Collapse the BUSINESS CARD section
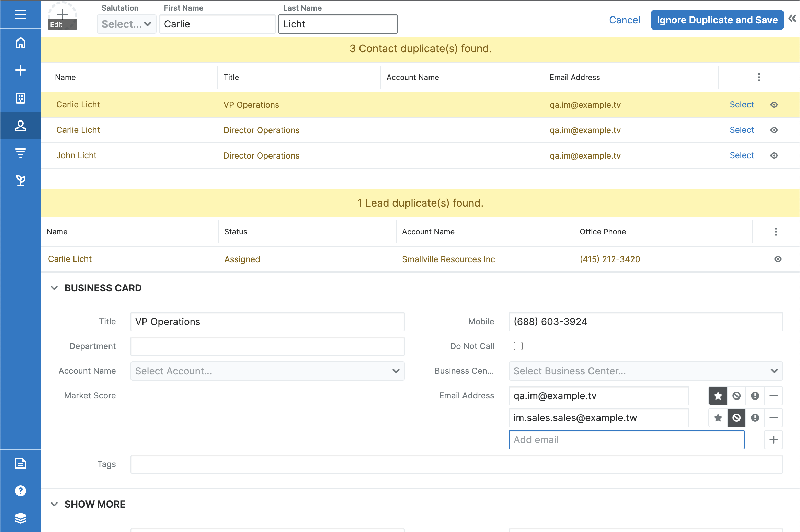This screenshot has height=532, width=800. (54, 288)
